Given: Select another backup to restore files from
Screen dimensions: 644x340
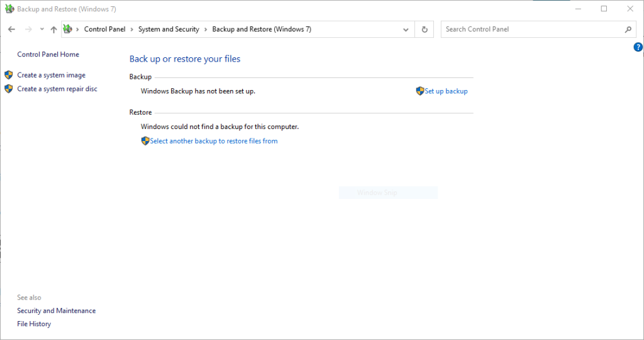Looking at the screenshot, I should point(214,141).
